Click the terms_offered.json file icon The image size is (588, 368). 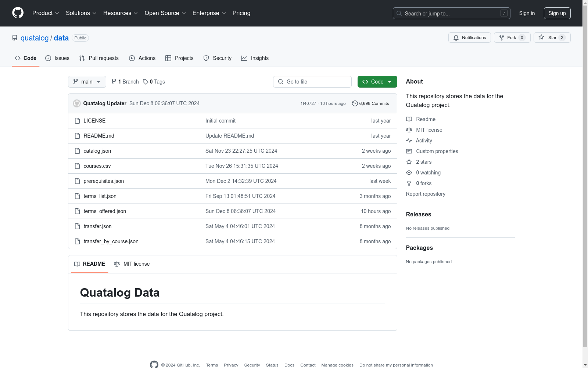[77, 211]
